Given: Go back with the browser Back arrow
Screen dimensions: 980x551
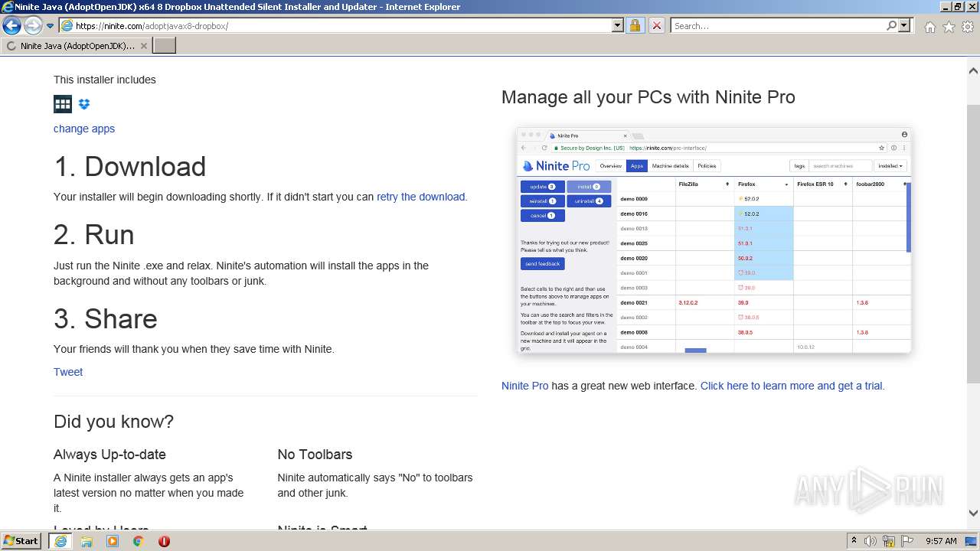Looking at the screenshot, I should [x=11, y=25].
